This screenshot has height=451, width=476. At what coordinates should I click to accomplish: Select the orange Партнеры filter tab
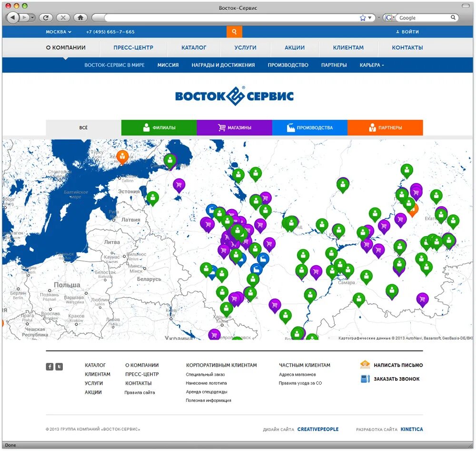point(385,128)
